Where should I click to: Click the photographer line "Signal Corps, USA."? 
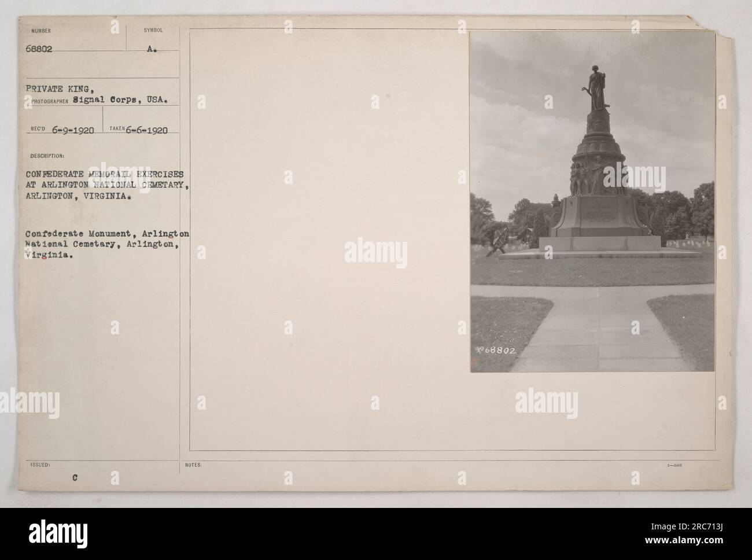click(120, 100)
